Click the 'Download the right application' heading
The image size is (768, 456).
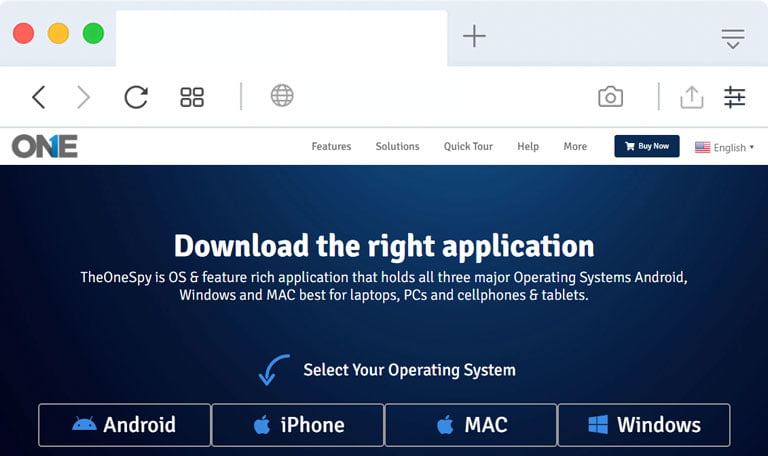(384, 246)
